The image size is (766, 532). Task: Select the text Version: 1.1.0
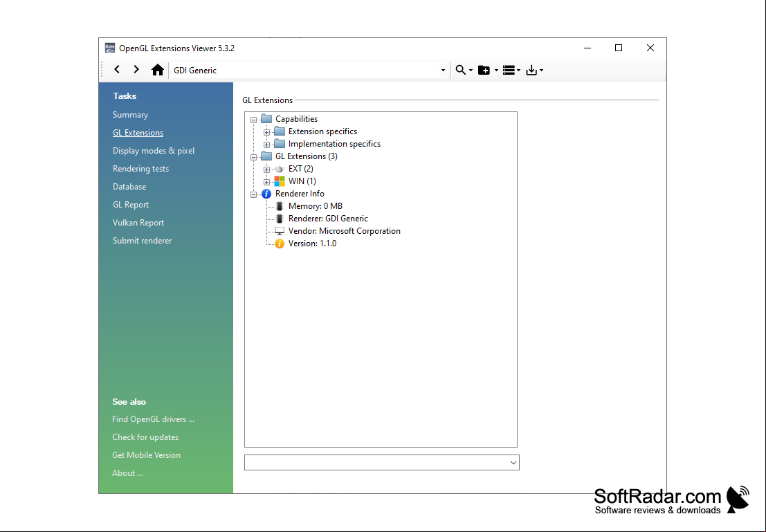coord(313,244)
